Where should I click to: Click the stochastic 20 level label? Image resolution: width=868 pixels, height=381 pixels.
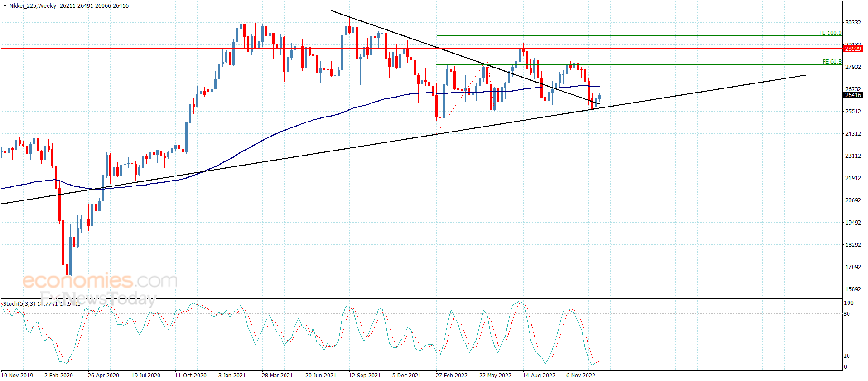(846, 356)
